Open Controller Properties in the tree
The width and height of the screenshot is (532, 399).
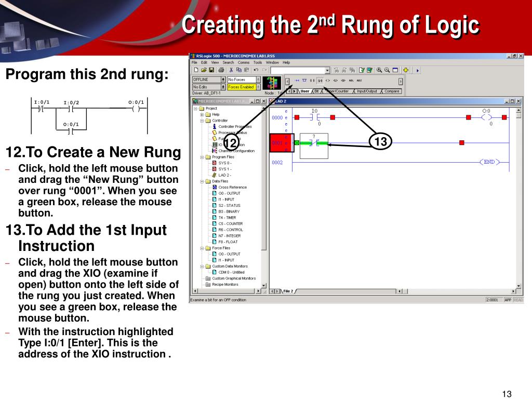(x=235, y=127)
